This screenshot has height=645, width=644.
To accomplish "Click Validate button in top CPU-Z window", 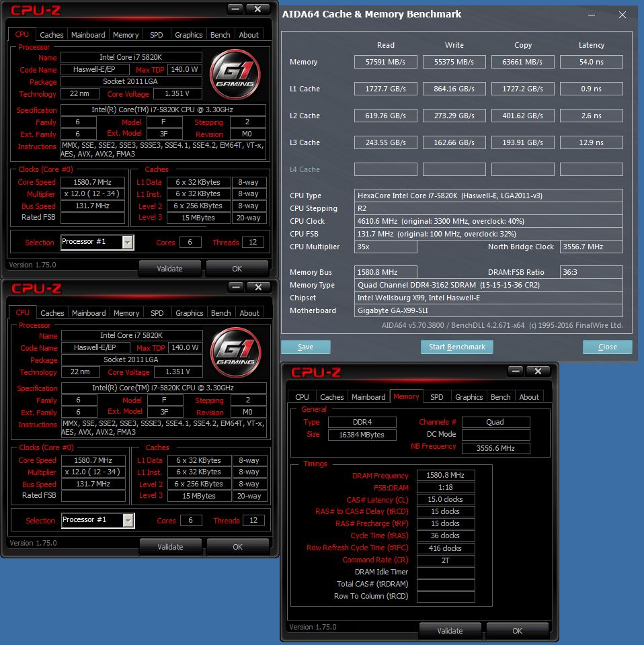I will tap(169, 269).
